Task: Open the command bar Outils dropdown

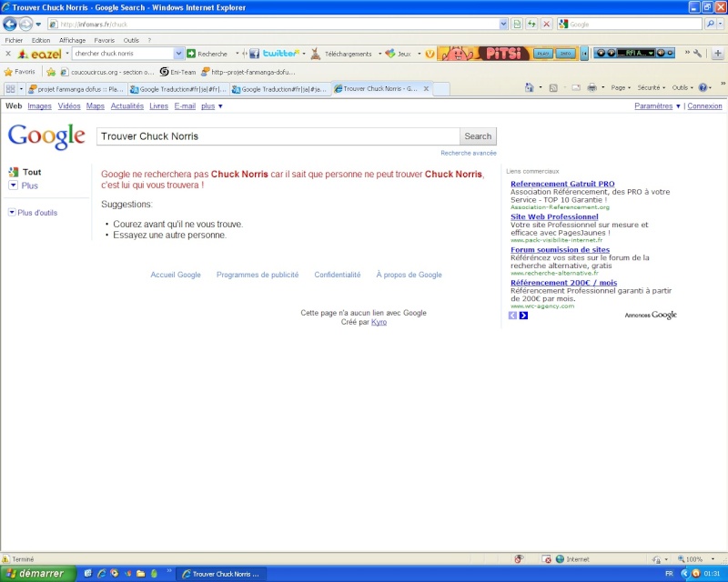Action: tap(682, 87)
